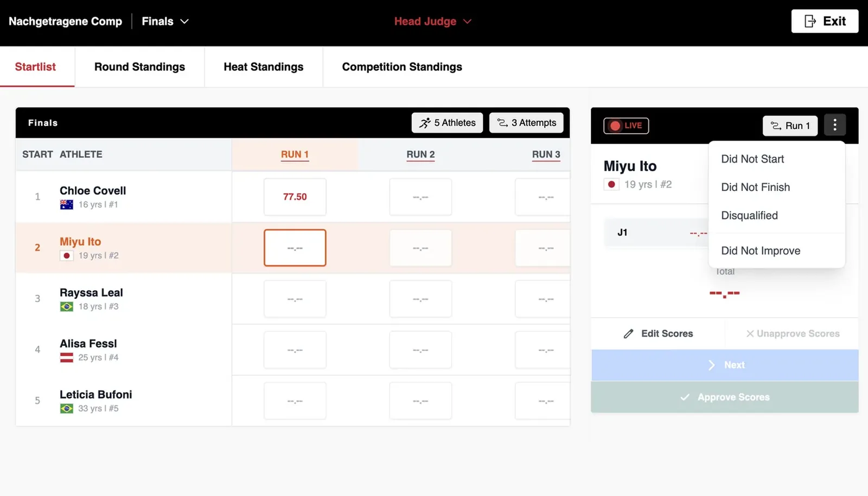Advance with the Next button

point(725,365)
